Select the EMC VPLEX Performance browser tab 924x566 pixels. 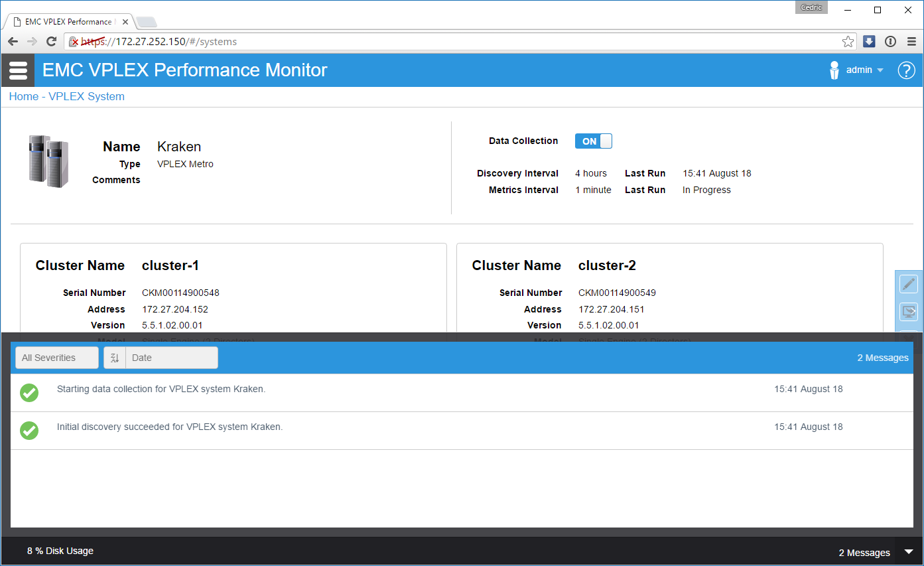coord(68,22)
